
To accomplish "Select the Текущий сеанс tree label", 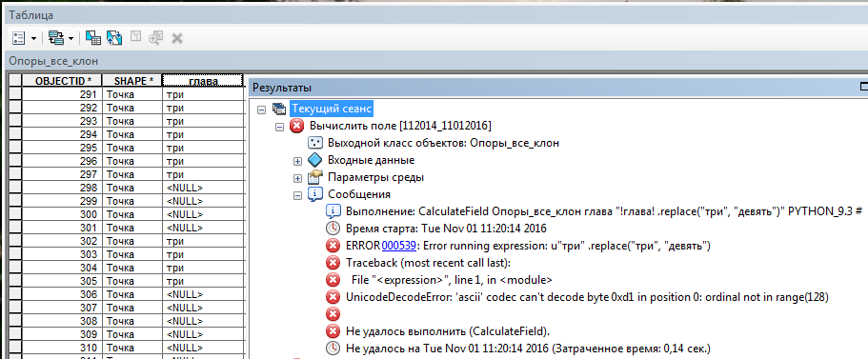I will (333, 109).
